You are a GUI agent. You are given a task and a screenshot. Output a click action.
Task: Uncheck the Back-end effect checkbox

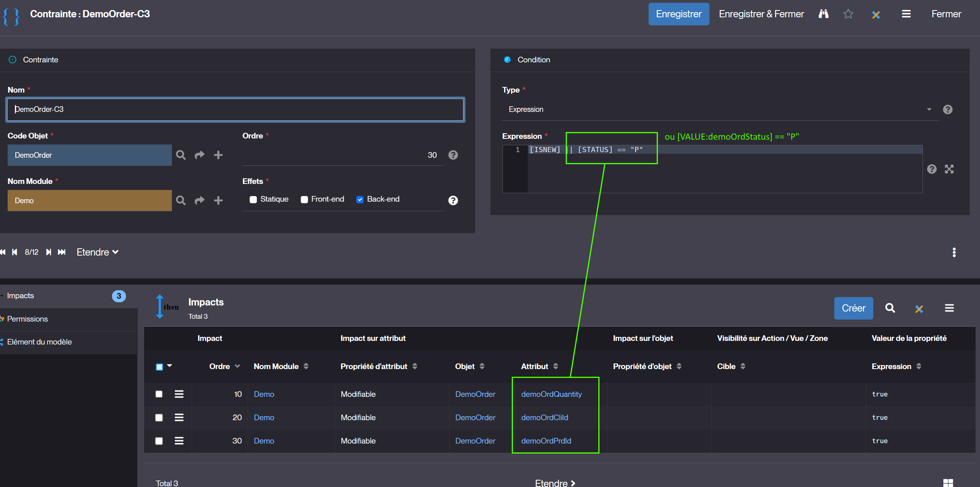pyautogui.click(x=360, y=200)
